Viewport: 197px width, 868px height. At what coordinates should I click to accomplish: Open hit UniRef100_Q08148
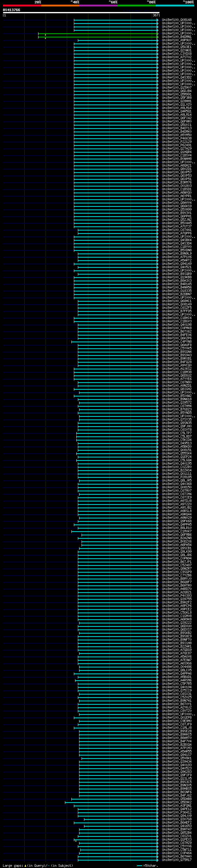pos(177,20)
